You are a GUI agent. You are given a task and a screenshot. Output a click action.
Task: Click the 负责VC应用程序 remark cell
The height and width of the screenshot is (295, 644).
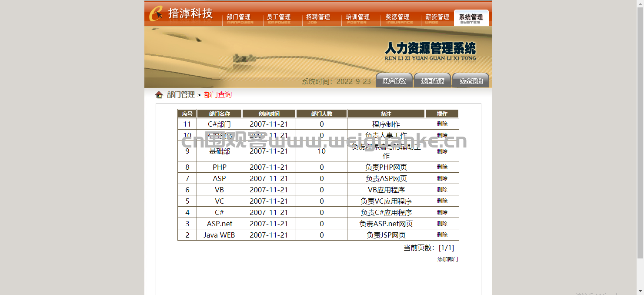point(386,201)
